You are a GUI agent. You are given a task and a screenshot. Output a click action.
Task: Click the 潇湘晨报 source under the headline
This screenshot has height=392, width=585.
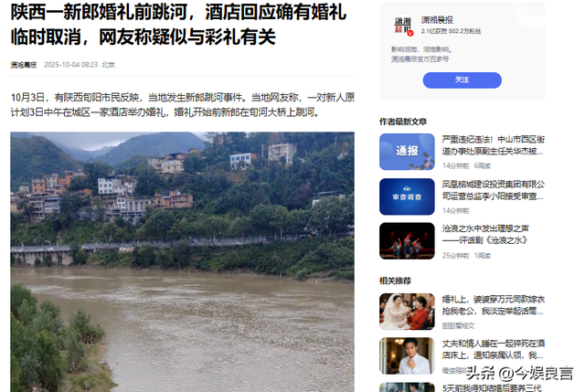(x=23, y=65)
